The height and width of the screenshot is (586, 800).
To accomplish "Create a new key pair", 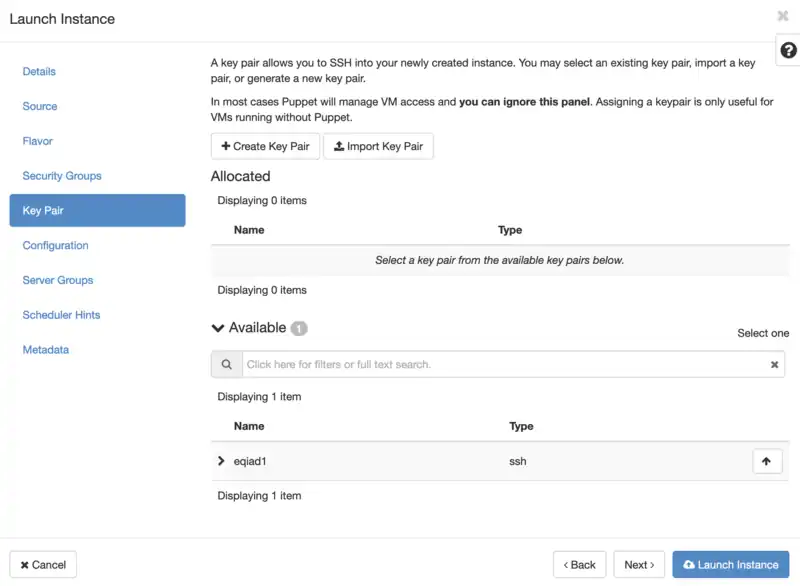I will pyautogui.click(x=264, y=146).
